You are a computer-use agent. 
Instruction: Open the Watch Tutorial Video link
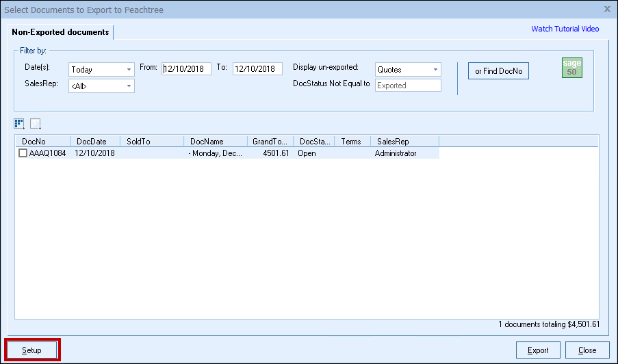point(565,29)
